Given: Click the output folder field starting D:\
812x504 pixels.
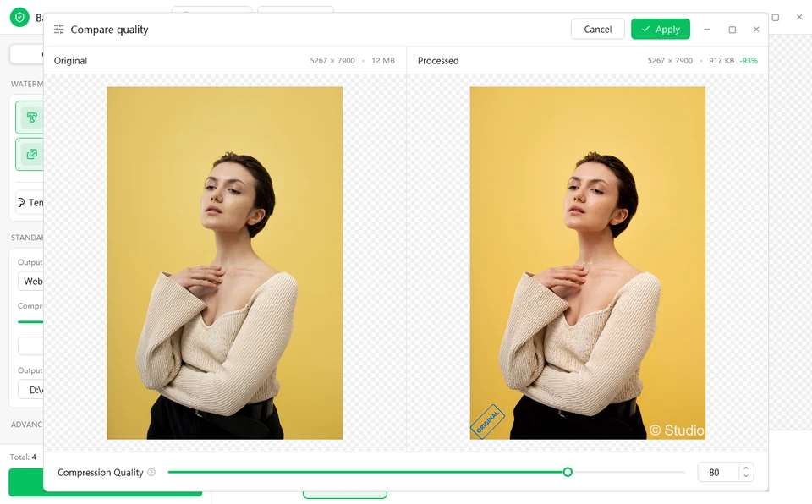Looking at the screenshot, I should [30, 390].
